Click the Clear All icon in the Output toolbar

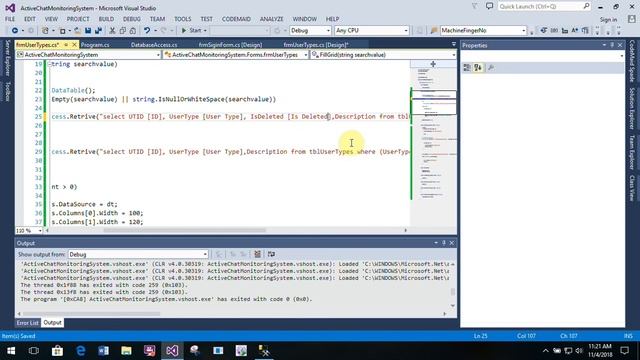pyautogui.click(x=258, y=254)
